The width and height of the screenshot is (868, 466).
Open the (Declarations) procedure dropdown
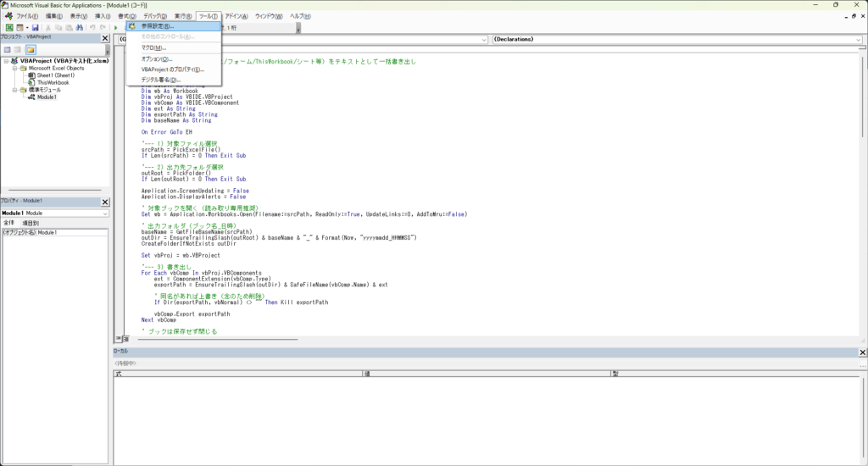[x=857, y=39]
